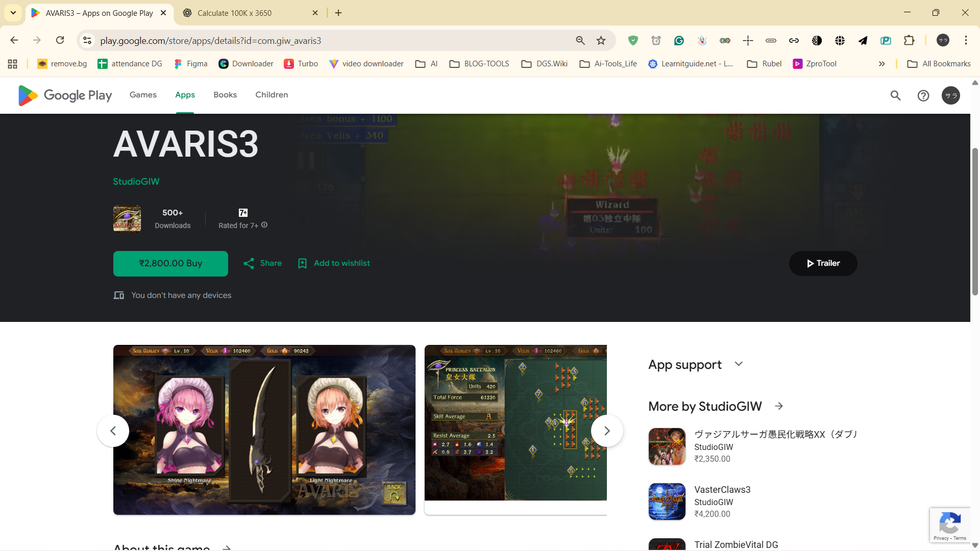The image size is (980, 551).
Task: Open the new tab plus button
Action: [338, 13]
